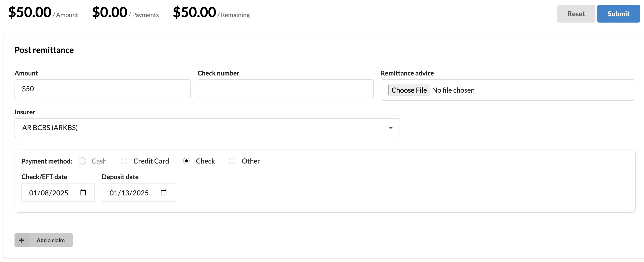Screen dimensions: 644x262
Task: Click the Deposit date value 01/13/2025
Action: click(129, 193)
